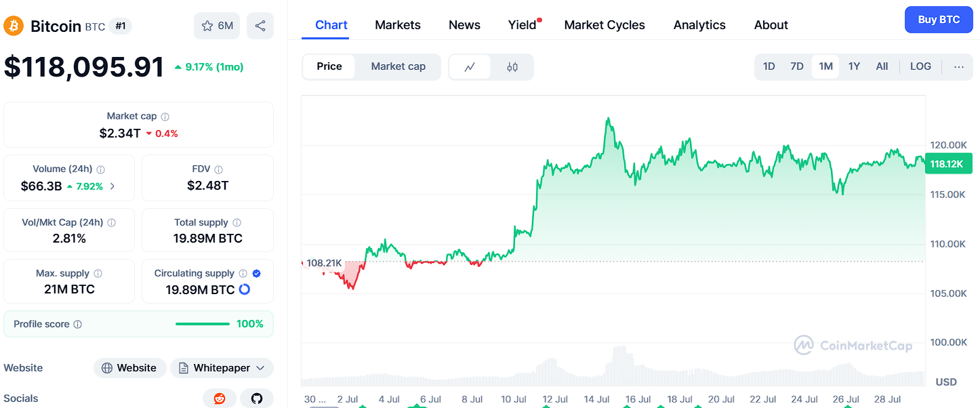This screenshot has height=408, width=980.
Task: Click the share icon next to the watchlist star
Action: tap(260, 24)
